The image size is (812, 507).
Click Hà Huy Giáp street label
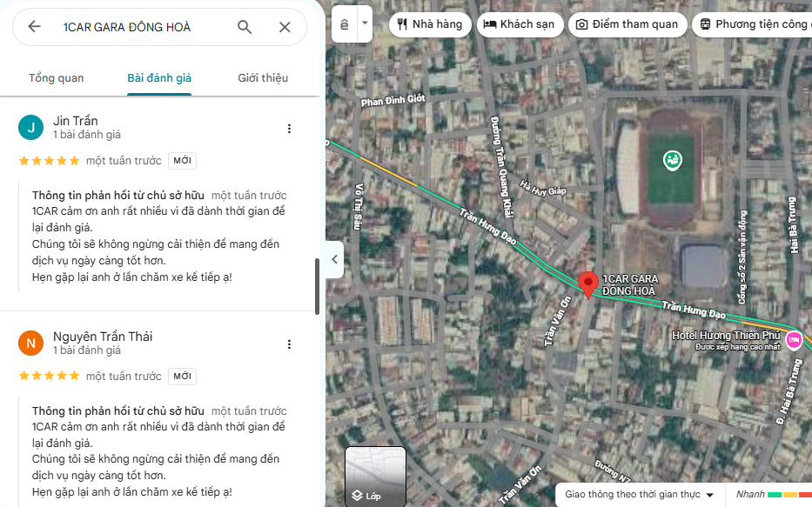click(x=543, y=189)
